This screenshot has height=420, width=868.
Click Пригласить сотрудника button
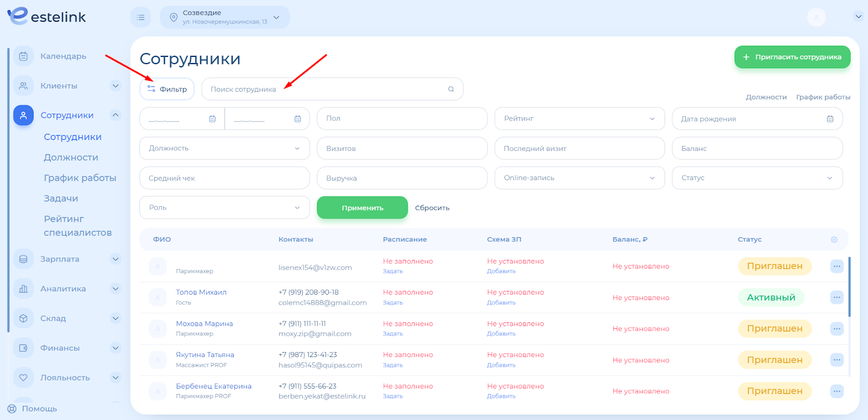pos(792,57)
